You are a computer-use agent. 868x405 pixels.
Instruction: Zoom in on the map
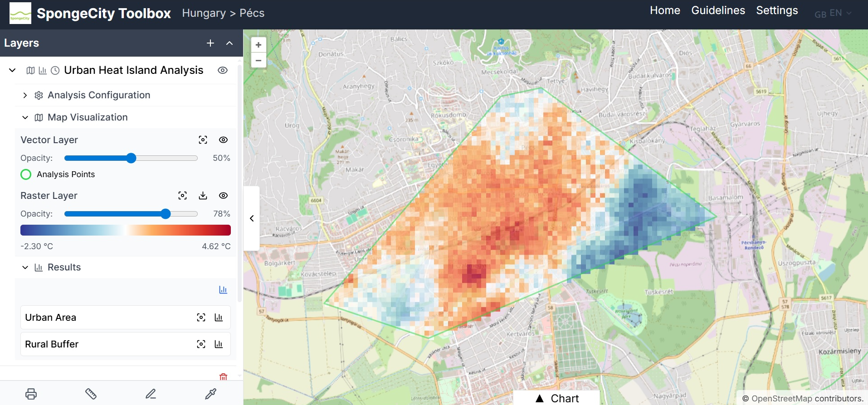coord(258,45)
